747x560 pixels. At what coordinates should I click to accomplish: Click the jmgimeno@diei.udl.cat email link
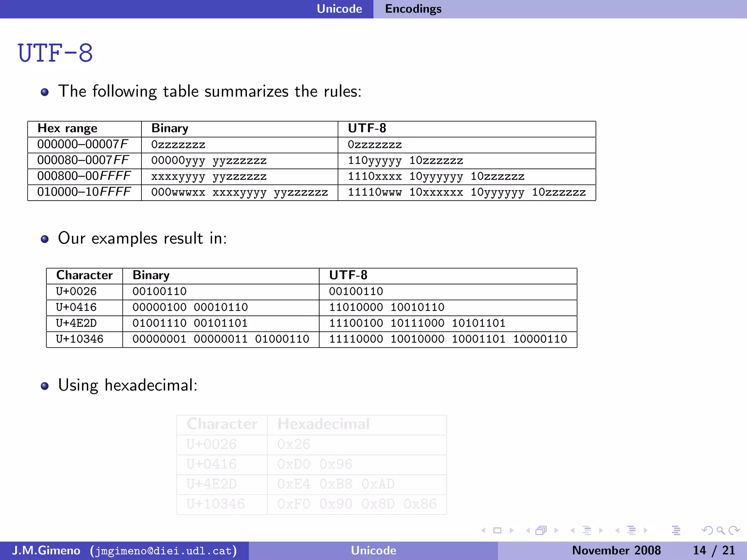[x=163, y=551]
